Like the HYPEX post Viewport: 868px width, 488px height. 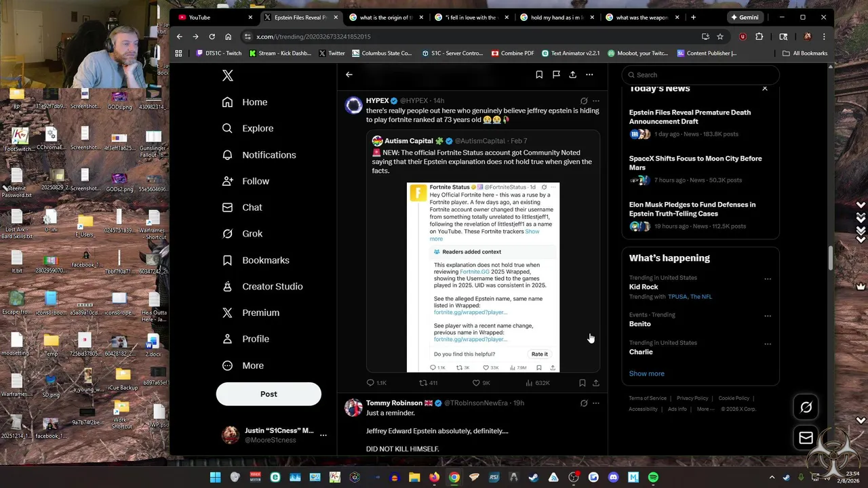[x=481, y=383]
